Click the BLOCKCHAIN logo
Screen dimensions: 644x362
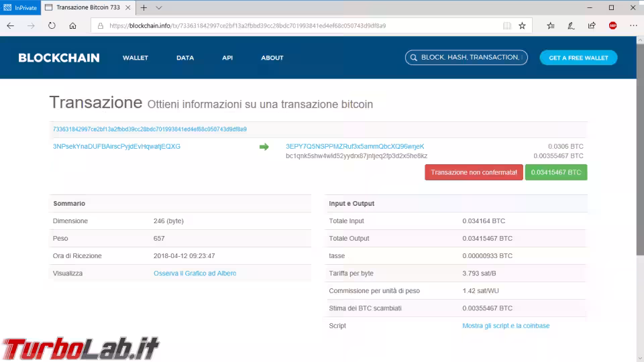[x=59, y=58]
